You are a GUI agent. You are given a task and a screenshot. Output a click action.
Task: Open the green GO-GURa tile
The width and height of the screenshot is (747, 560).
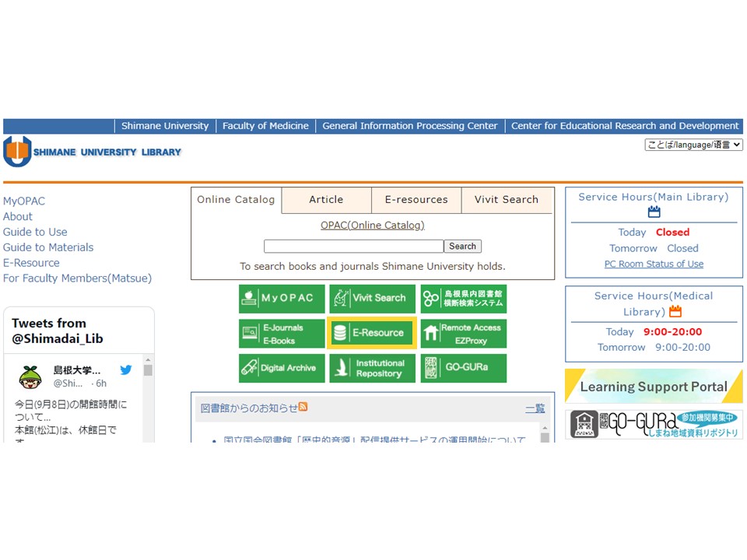pyautogui.click(x=463, y=368)
